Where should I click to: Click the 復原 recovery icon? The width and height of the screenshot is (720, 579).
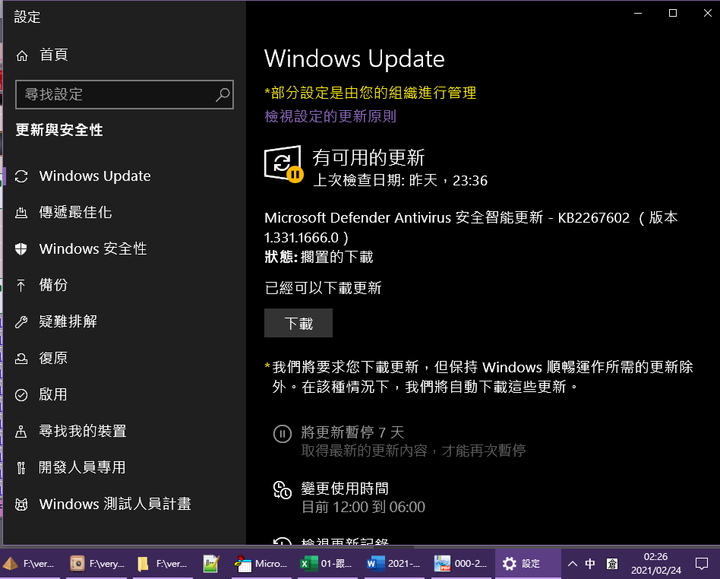(x=21, y=358)
